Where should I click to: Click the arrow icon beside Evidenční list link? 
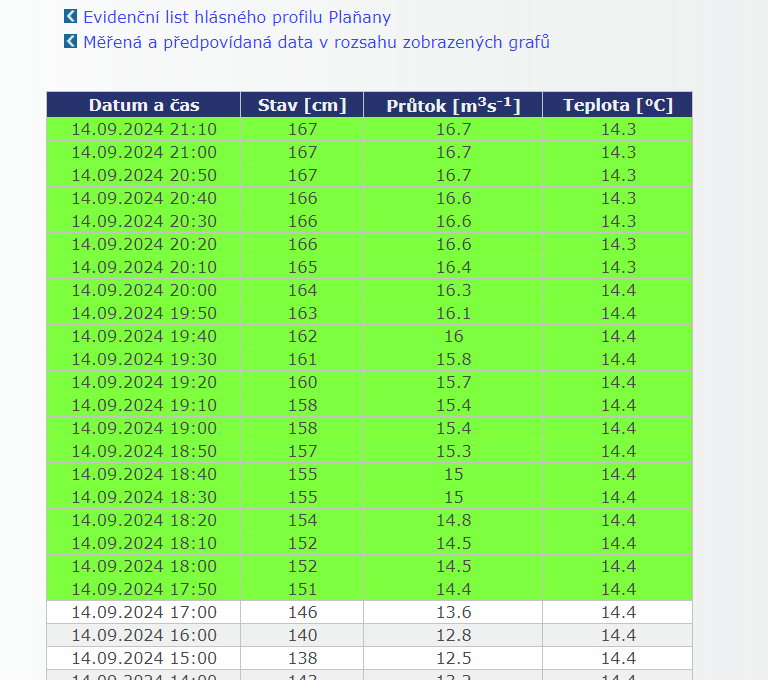point(70,17)
